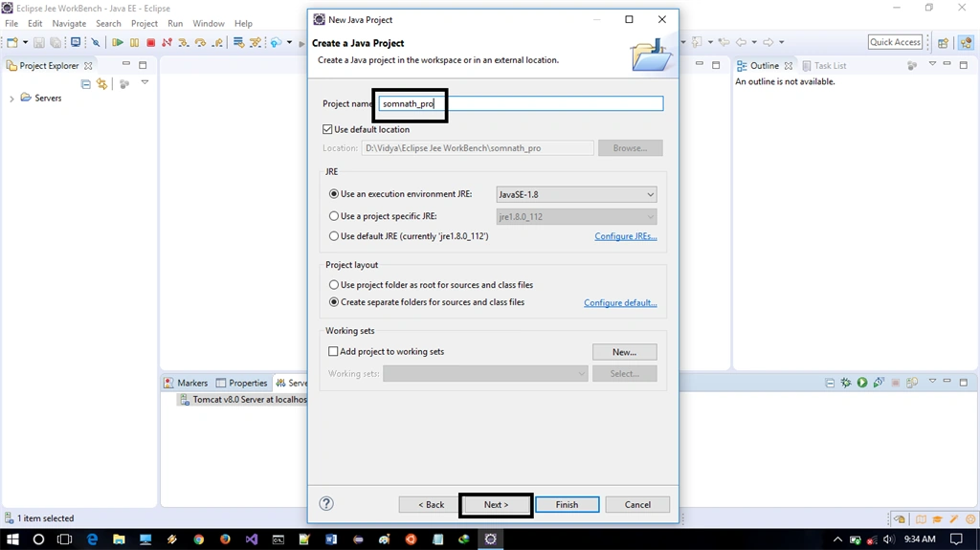This screenshot has width=980, height=550.
Task: Expand the Servers tree node
Action: click(11, 99)
